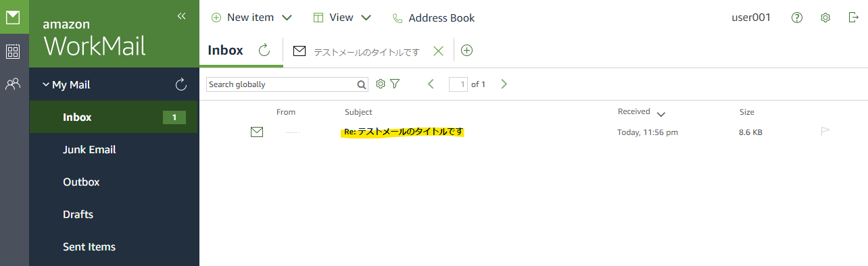Viewport: 868px width, 266px height.
Task: Open the filter funnel icon
Action: point(395,84)
